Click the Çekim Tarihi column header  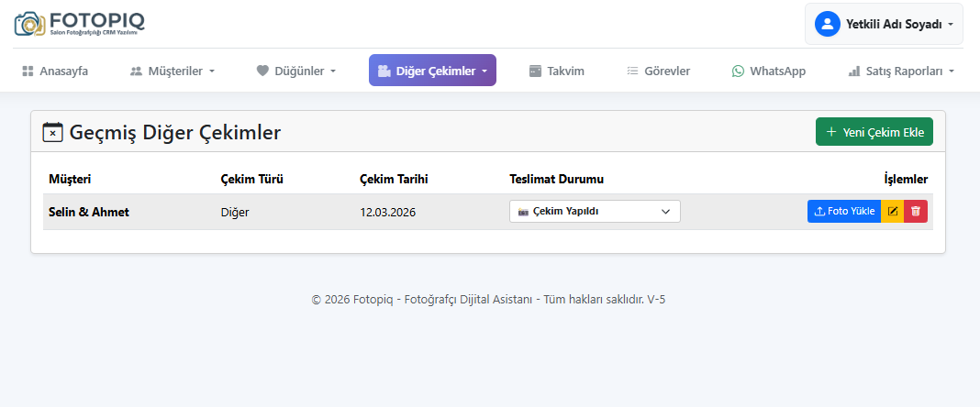coord(394,179)
